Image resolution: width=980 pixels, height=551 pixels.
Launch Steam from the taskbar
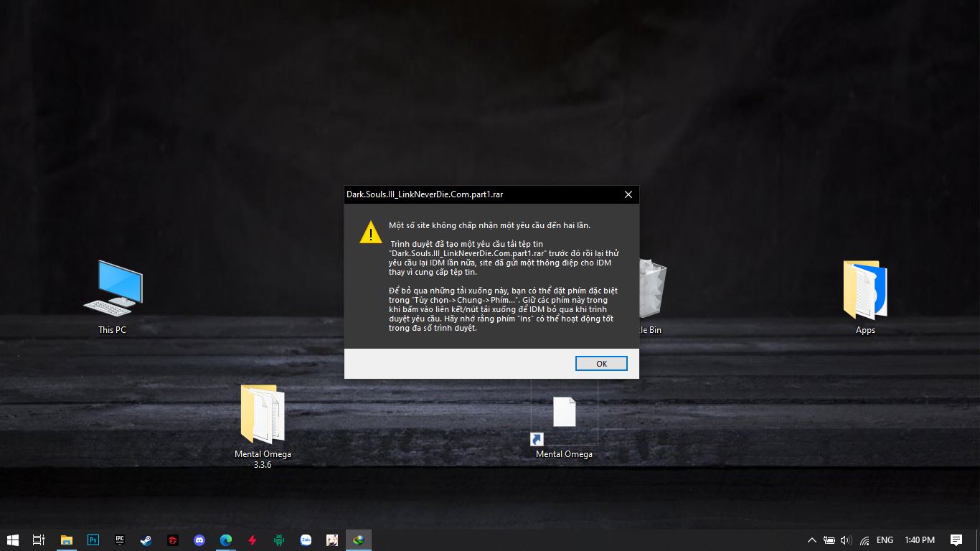click(146, 540)
